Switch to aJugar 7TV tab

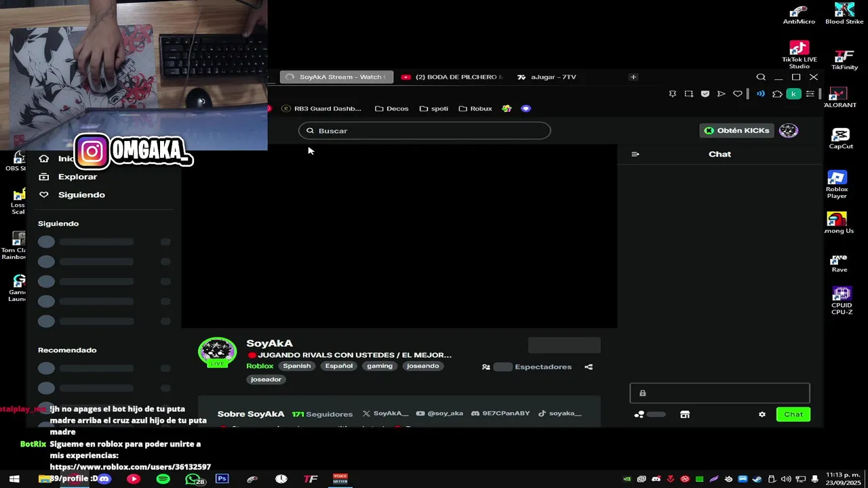[x=547, y=77]
